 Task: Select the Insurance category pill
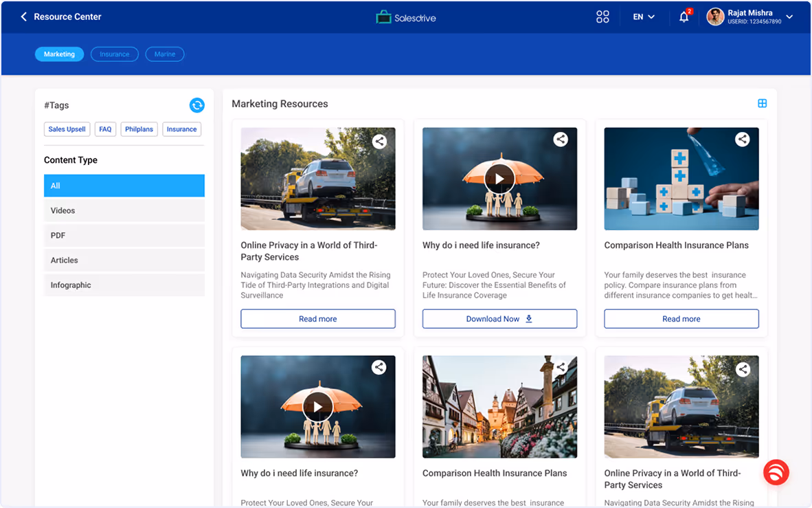pyautogui.click(x=115, y=54)
